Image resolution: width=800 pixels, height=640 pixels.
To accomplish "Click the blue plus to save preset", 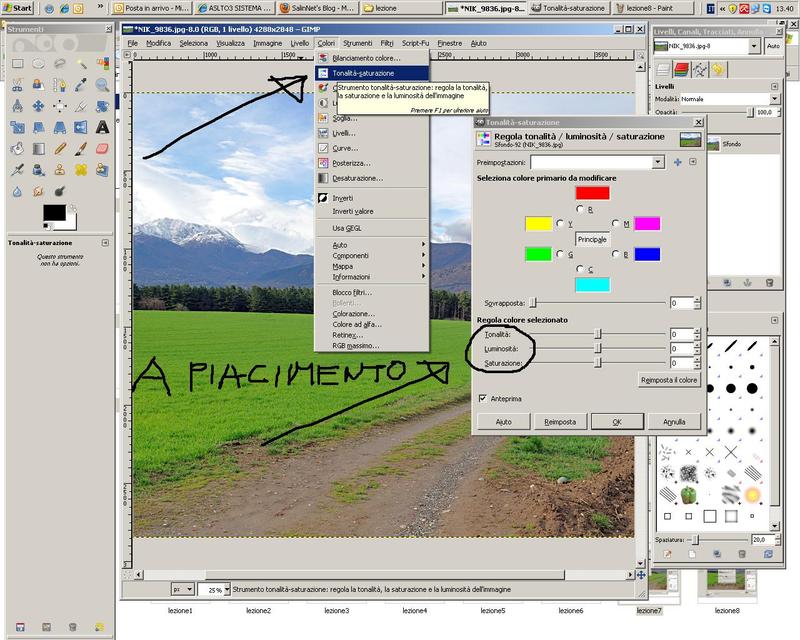I will pos(677,162).
